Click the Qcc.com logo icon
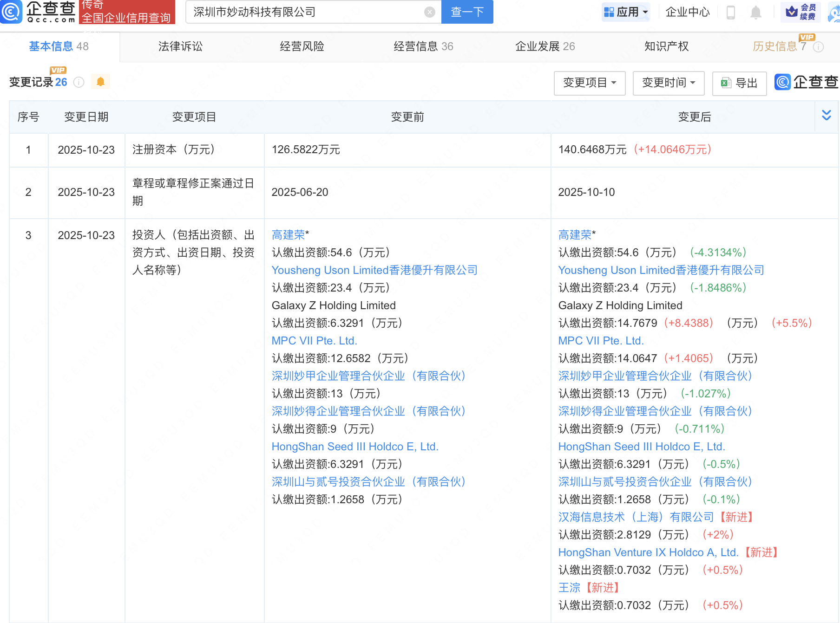The height and width of the screenshot is (623, 840). [11, 12]
